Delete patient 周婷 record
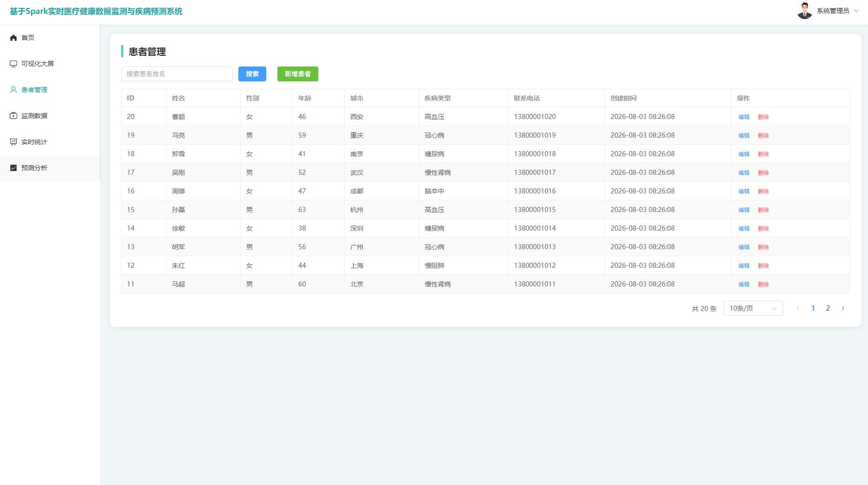This screenshot has height=485, width=868. click(763, 192)
